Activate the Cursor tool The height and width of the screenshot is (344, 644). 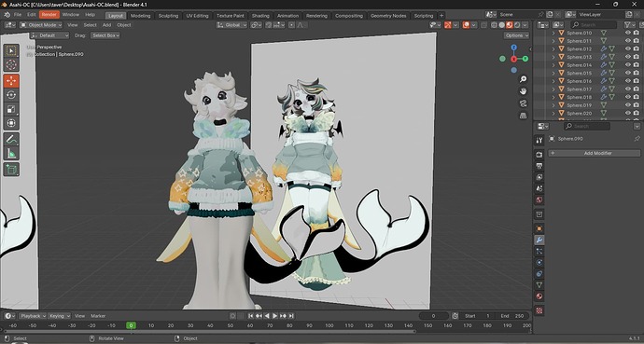[x=11, y=64]
